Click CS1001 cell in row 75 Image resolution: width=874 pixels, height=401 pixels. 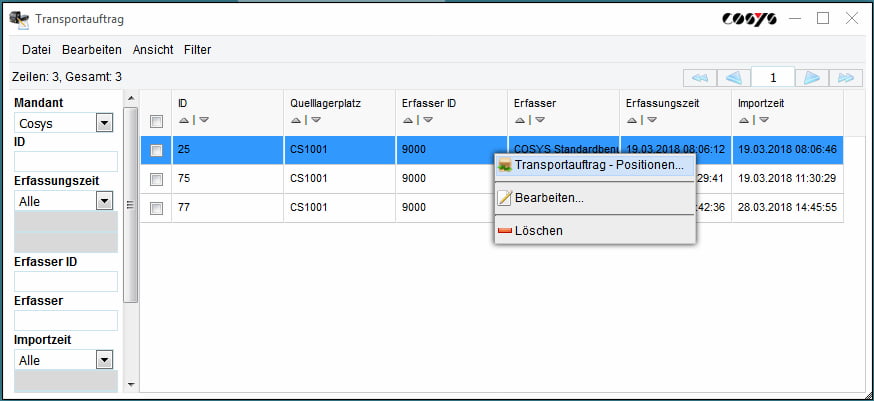(340, 179)
